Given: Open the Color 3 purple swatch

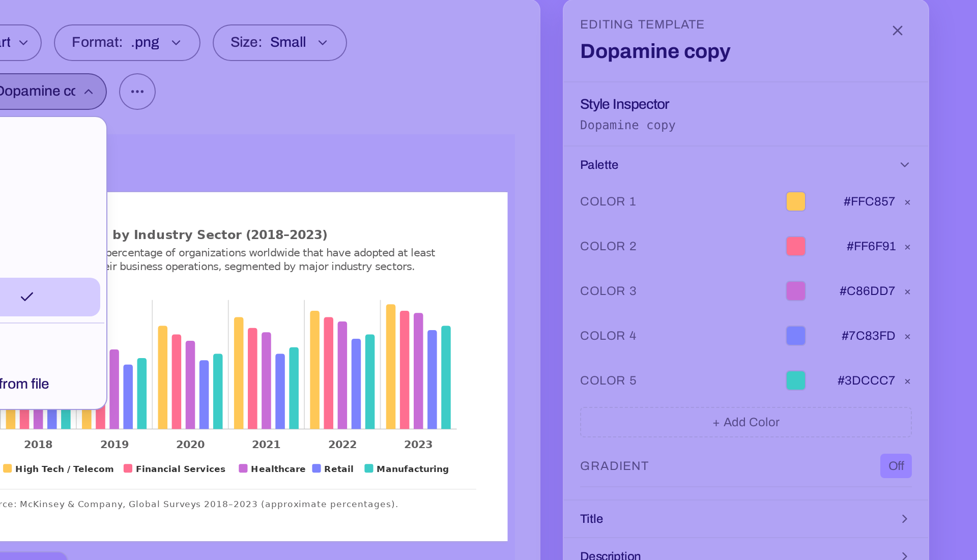Looking at the screenshot, I should click(795, 291).
